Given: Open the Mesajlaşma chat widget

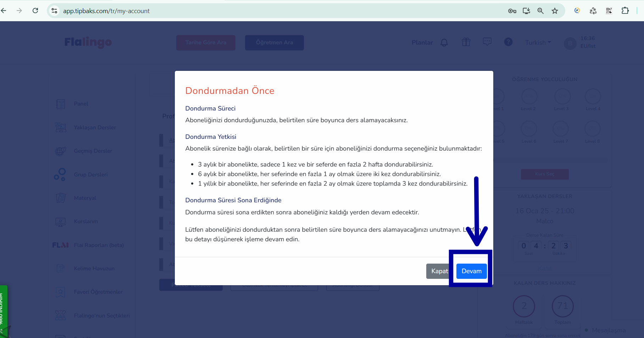Looking at the screenshot, I should [606, 330].
